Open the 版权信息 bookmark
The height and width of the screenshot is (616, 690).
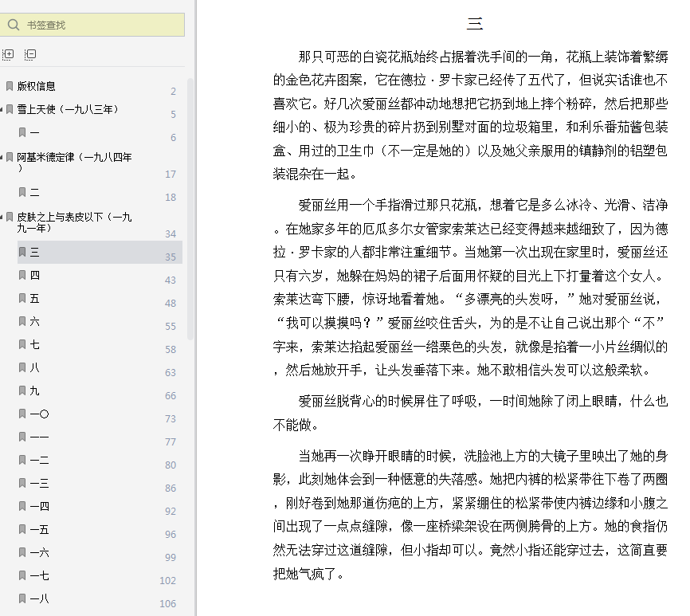37,86
